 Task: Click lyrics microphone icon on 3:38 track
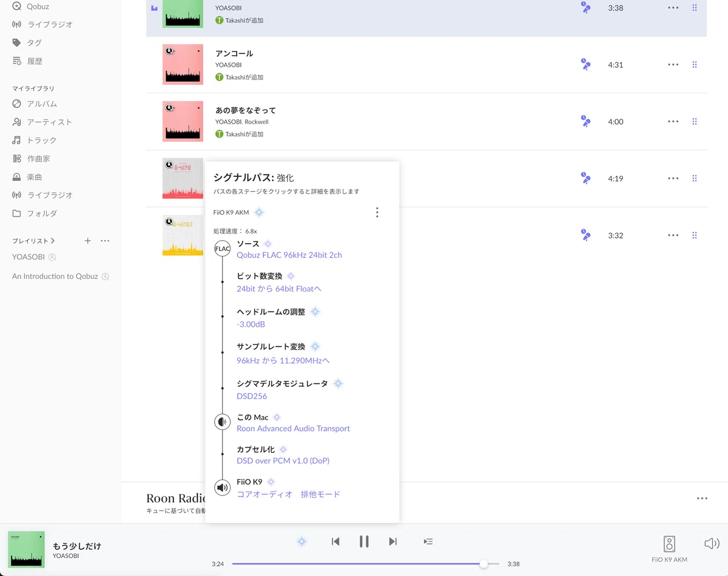pyautogui.click(x=585, y=7)
